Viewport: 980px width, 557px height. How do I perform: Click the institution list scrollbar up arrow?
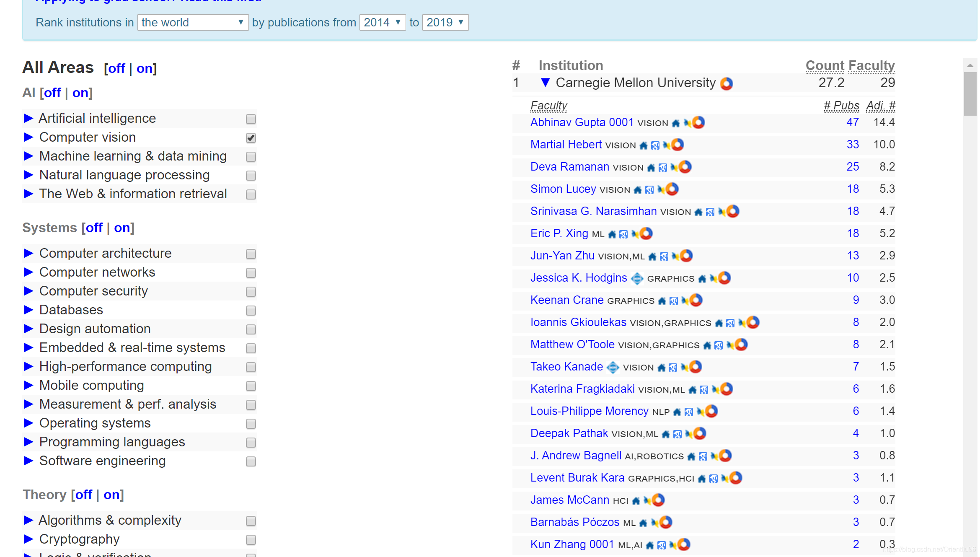970,65
